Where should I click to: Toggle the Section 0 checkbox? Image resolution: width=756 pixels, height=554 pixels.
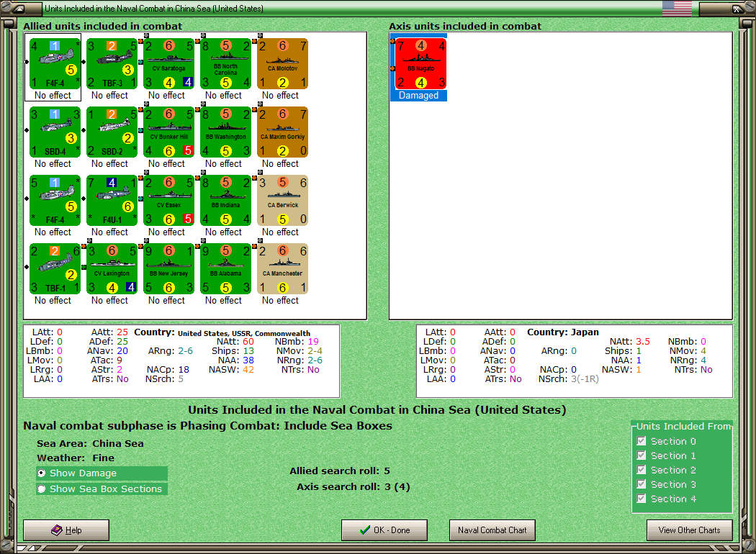click(642, 441)
